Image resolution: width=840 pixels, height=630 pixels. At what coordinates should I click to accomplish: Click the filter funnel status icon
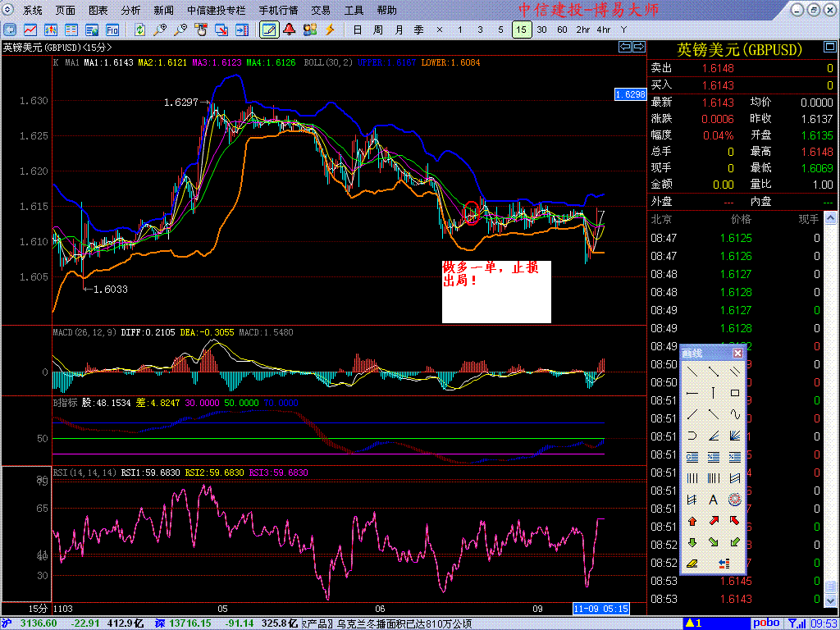coord(795,623)
